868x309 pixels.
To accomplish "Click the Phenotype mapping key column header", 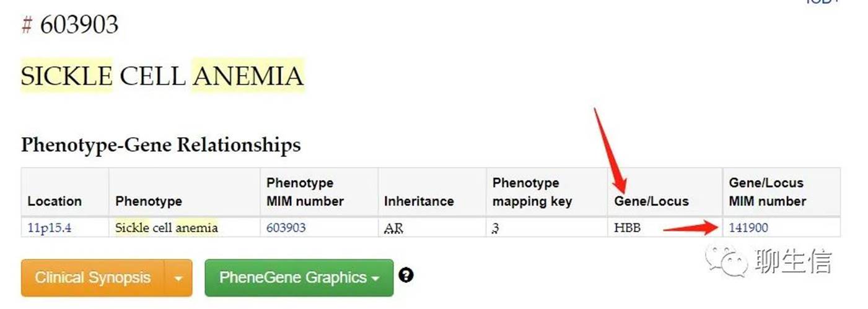I will (532, 192).
